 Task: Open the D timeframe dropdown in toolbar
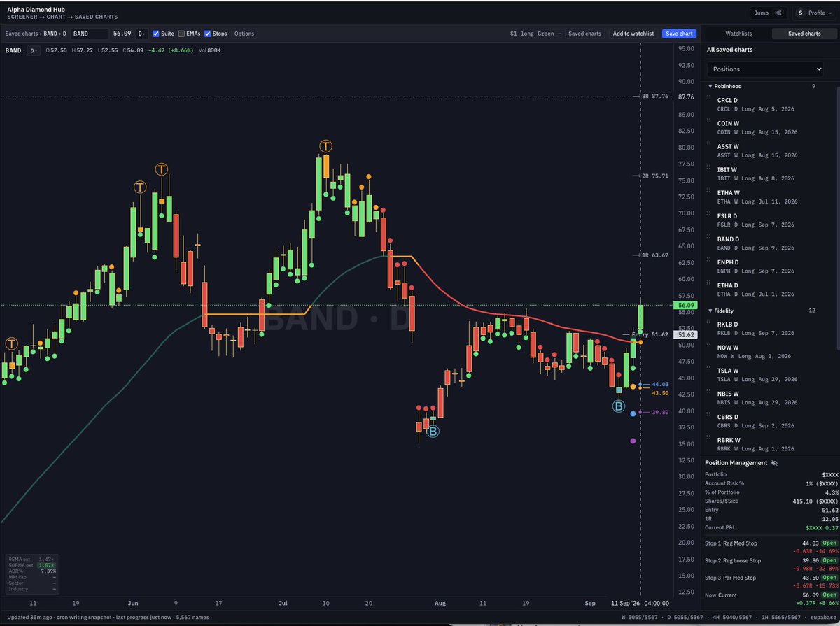pos(141,34)
